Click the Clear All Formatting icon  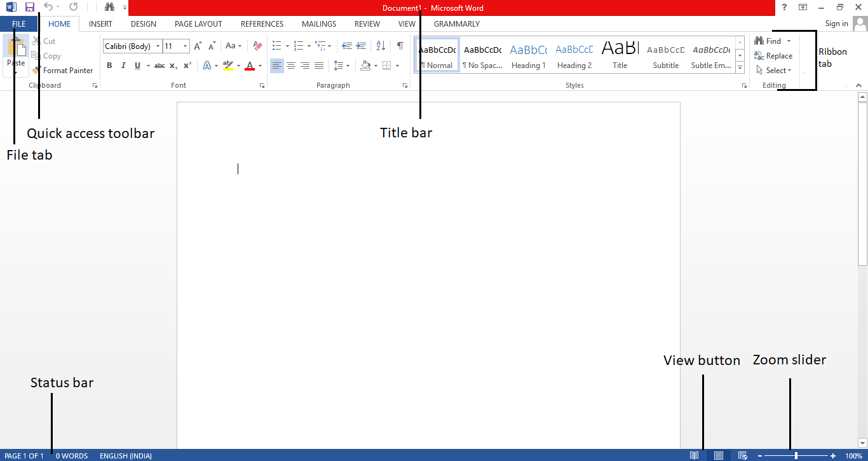[x=257, y=46]
